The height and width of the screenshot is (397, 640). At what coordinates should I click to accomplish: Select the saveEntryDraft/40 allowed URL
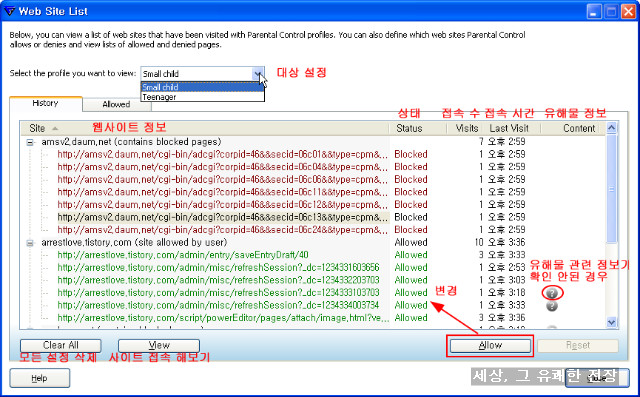pyautogui.click(x=183, y=255)
